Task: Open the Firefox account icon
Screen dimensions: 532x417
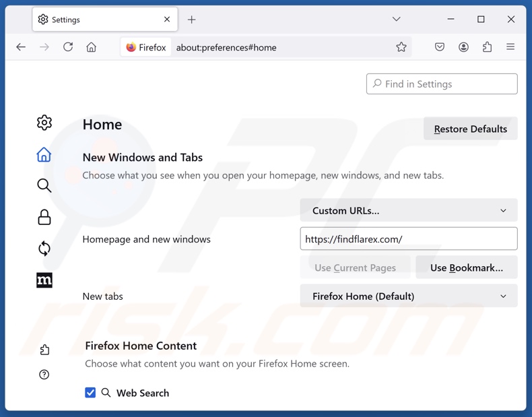Action: pyautogui.click(x=463, y=47)
